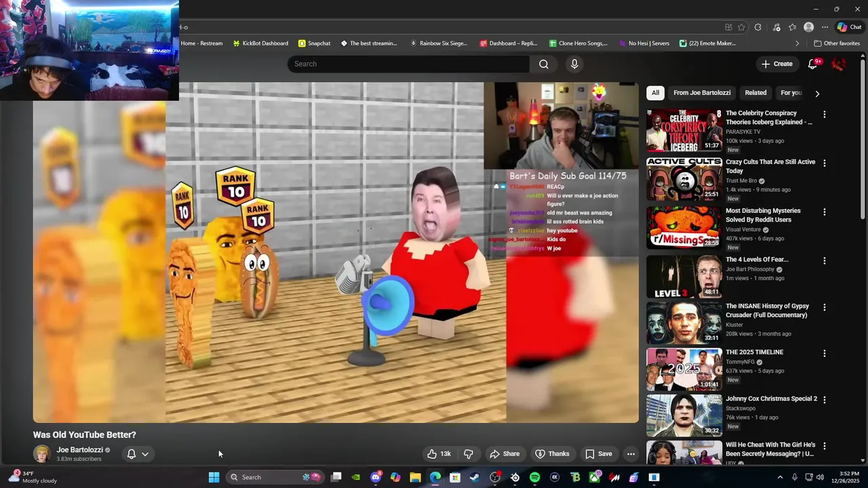The image size is (868, 488).
Task: Open options for Crazy Cults video
Action: click(x=825, y=163)
